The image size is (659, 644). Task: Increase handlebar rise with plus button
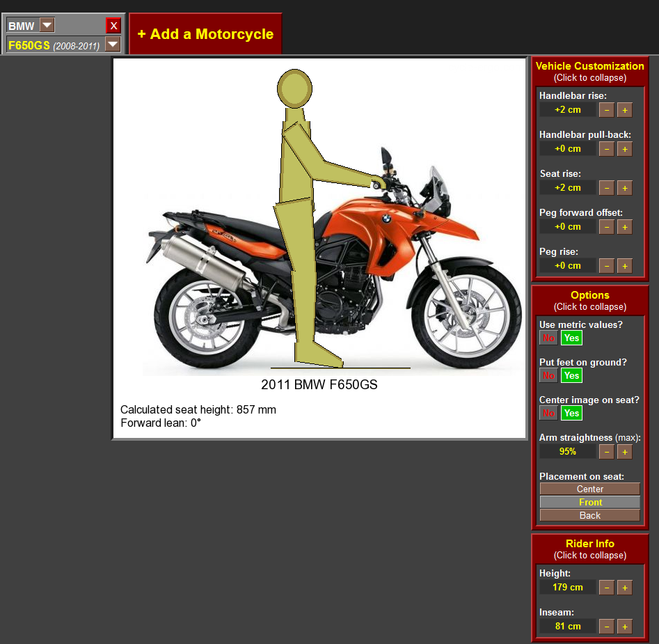coord(624,110)
